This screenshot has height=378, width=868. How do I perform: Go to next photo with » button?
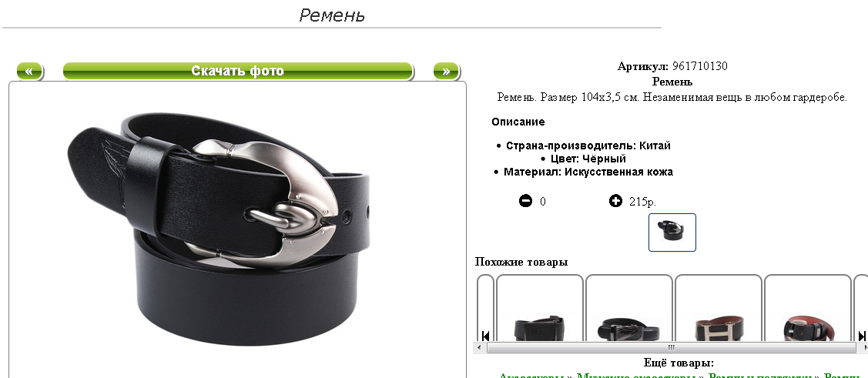(x=446, y=72)
